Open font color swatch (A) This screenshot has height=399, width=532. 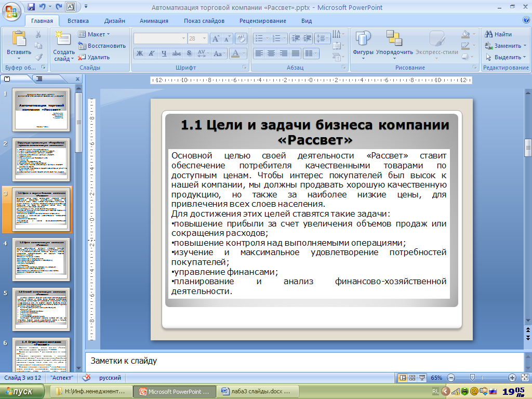(x=235, y=54)
